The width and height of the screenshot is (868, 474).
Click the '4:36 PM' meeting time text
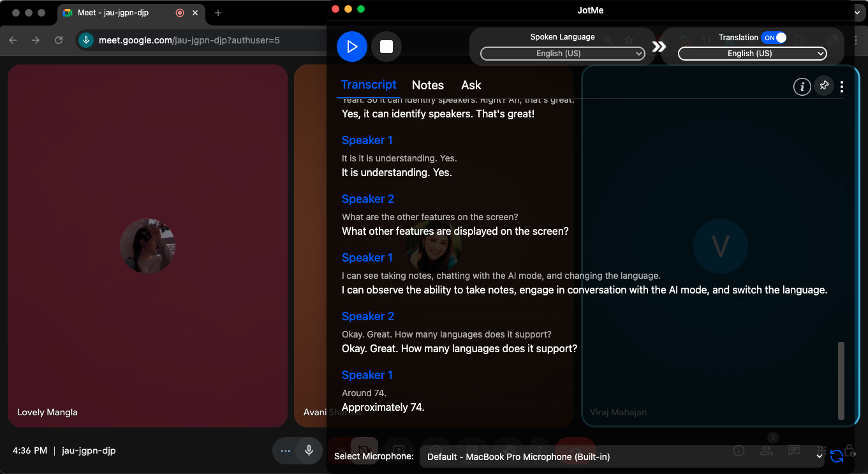click(x=30, y=450)
